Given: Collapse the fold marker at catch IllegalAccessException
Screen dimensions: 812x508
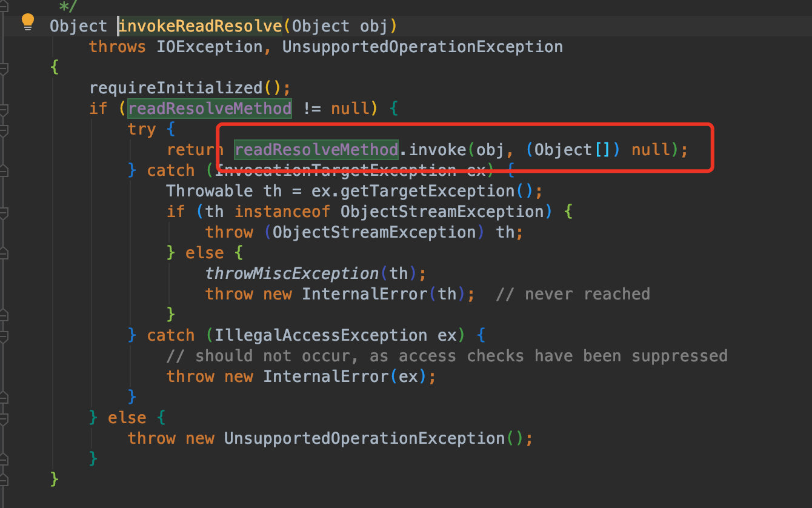Looking at the screenshot, I should click(3, 336).
